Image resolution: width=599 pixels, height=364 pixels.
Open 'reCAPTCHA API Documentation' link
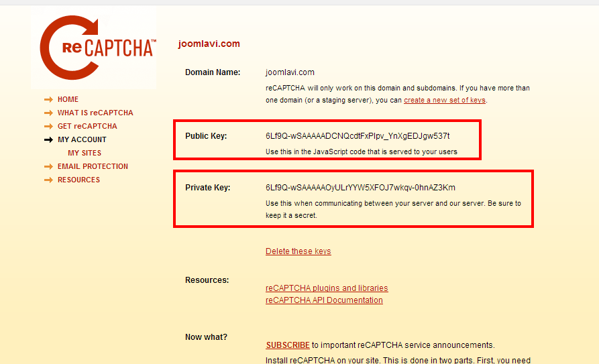(324, 300)
